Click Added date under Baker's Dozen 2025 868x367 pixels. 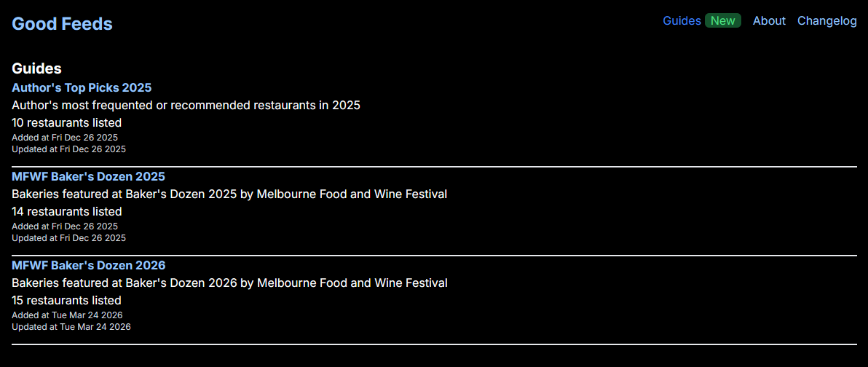[65, 226]
